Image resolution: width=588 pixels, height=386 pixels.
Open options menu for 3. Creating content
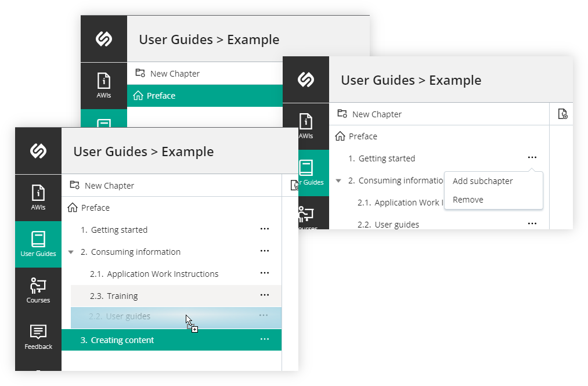[x=265, y=339]
